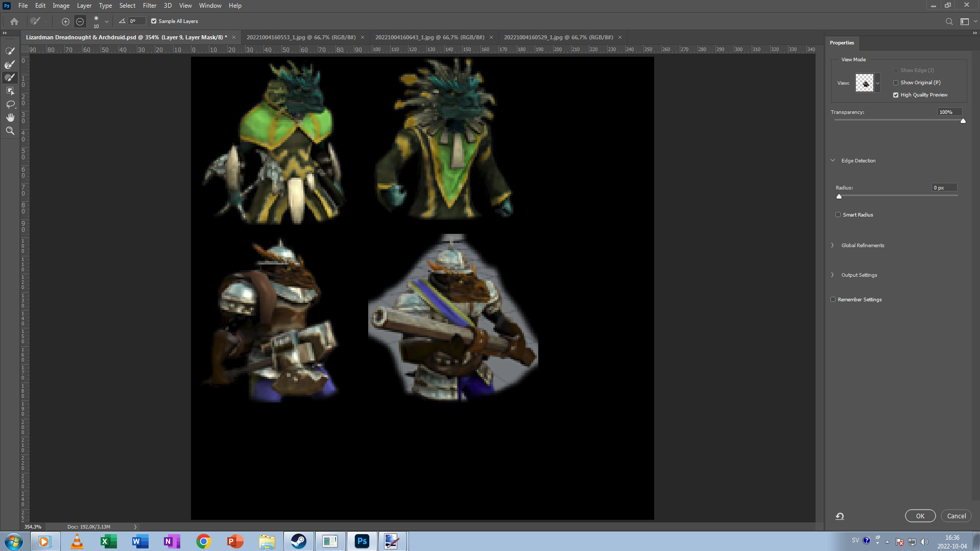Open the brush size picker dropdown

(x=106, y=21)
